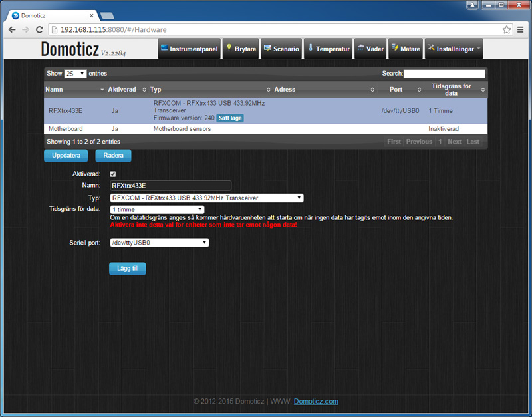This screenshot has height=417, width=532.
Task: Bookmark this page with the star
Action: (507, 29)
